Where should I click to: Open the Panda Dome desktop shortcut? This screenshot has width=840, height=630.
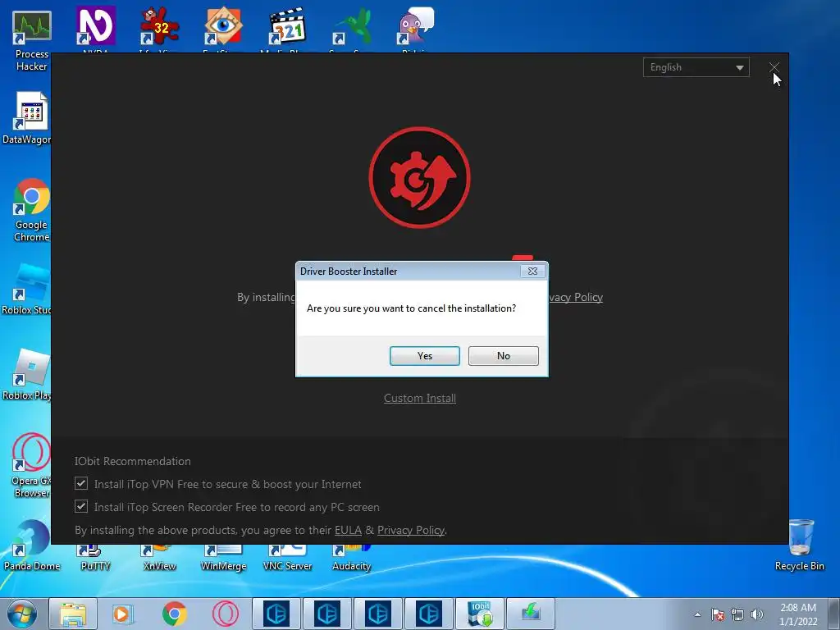pos(32,546)
